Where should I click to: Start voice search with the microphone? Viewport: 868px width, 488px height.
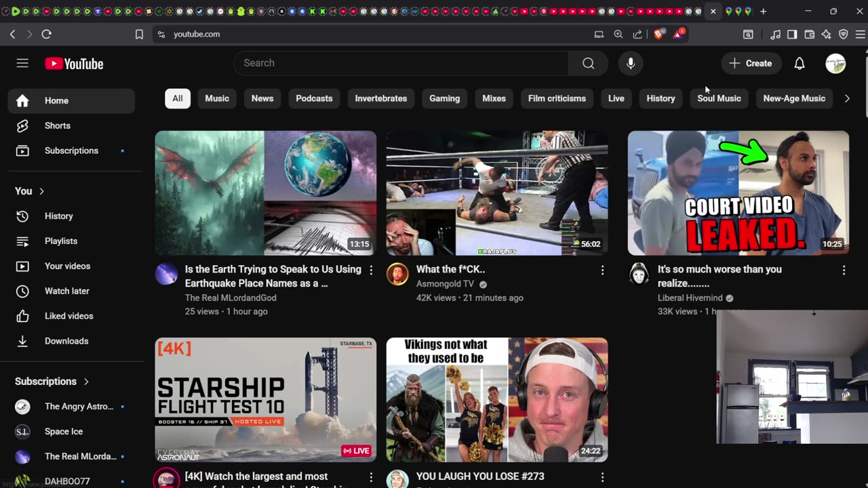click(x=631, y=63)
